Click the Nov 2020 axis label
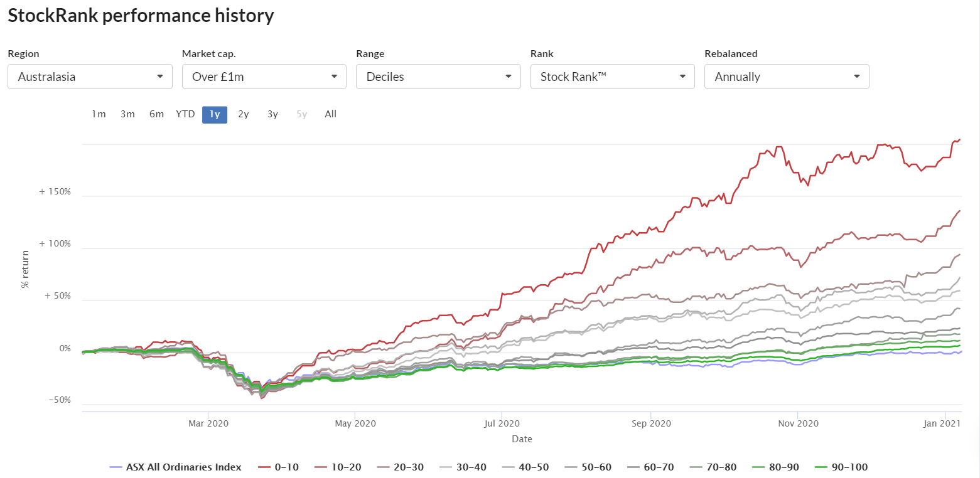Image resolution: width=980 pixels, height=478 pixels. pos(797,423)
